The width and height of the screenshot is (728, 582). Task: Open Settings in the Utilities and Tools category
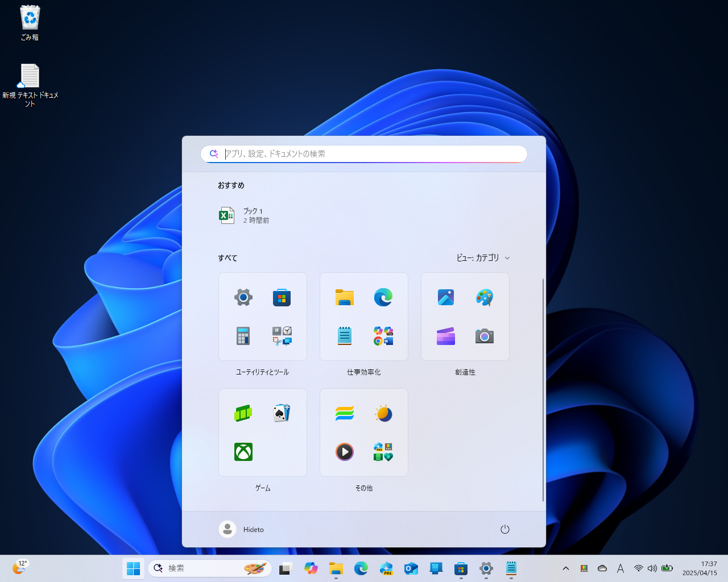[243, 297]
